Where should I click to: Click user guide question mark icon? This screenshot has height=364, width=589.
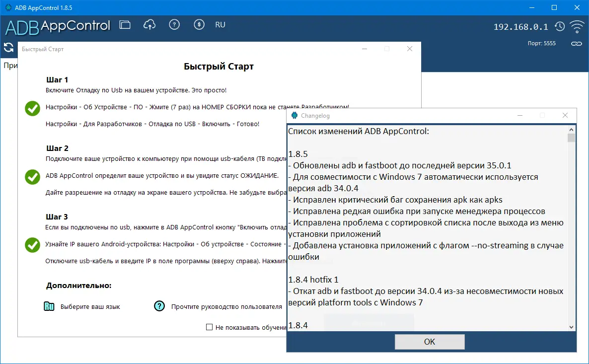[159, 306]
